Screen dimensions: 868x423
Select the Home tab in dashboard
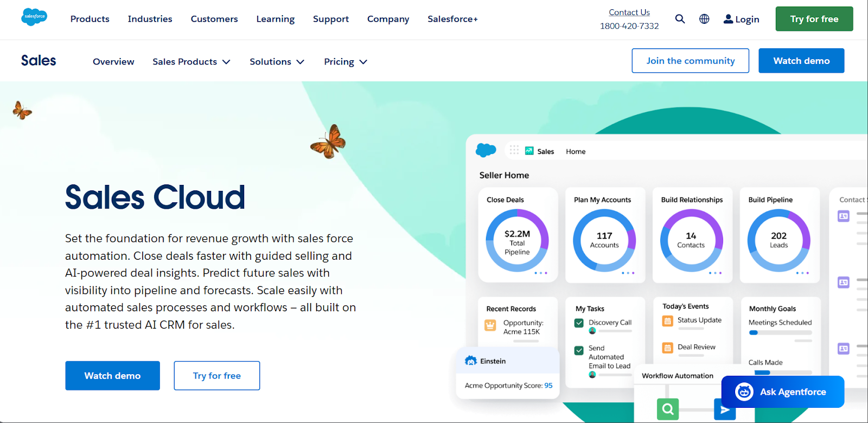click(x=576, y=151)
